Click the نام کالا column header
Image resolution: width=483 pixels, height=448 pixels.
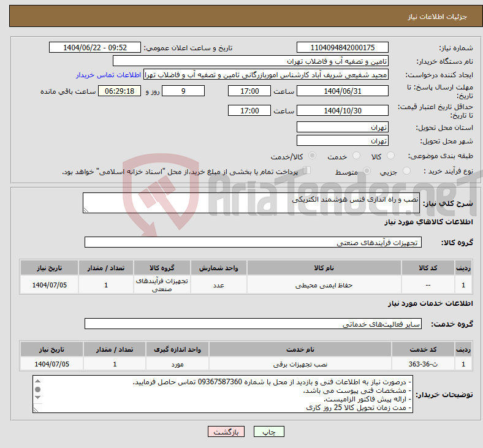coord(324,268)
